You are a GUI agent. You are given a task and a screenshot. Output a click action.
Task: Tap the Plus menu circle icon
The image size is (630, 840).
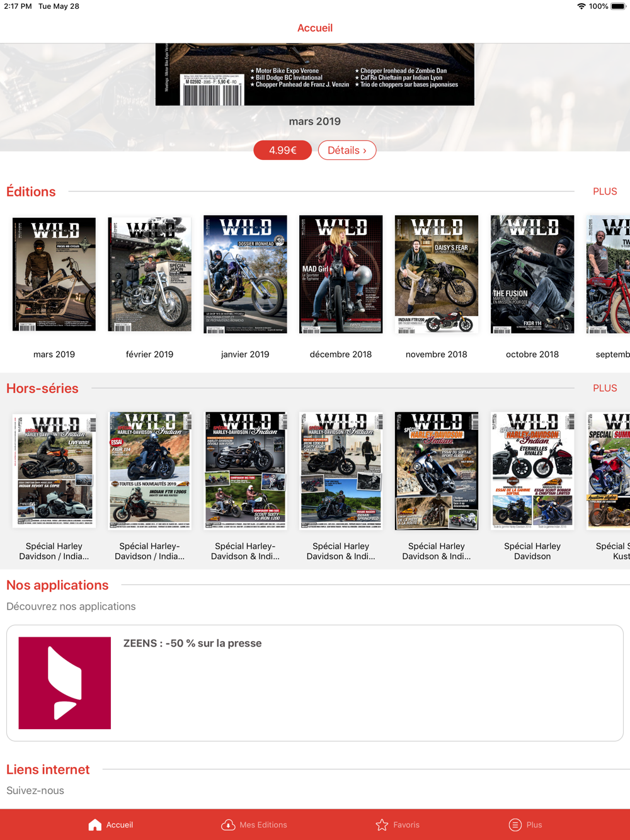click(515, 825)
